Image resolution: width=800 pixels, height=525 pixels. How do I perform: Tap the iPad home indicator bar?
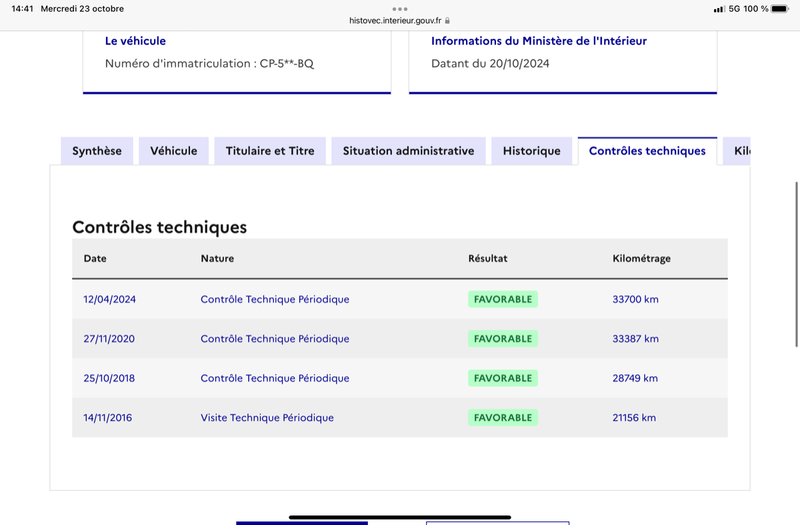[x=400, y=517]
